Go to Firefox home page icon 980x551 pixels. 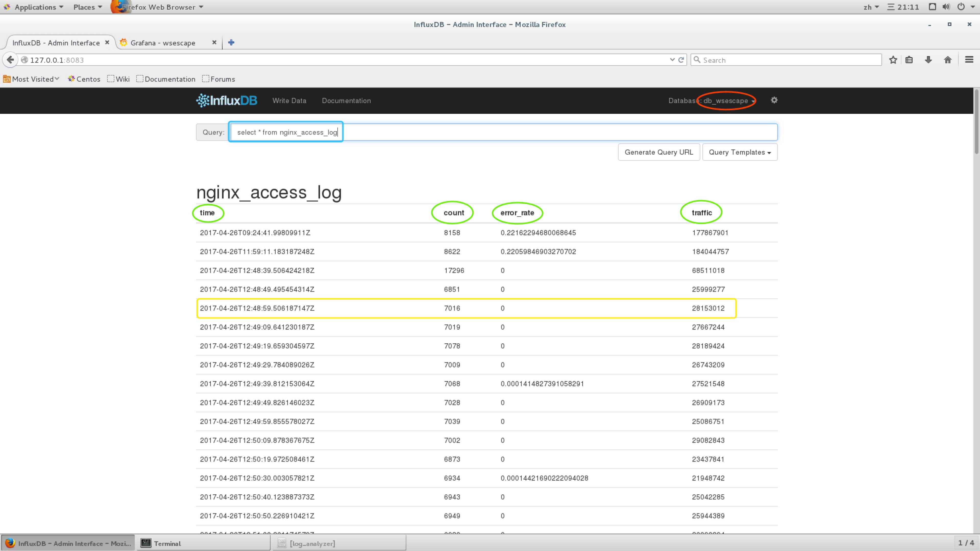click(x=948, y=60)
